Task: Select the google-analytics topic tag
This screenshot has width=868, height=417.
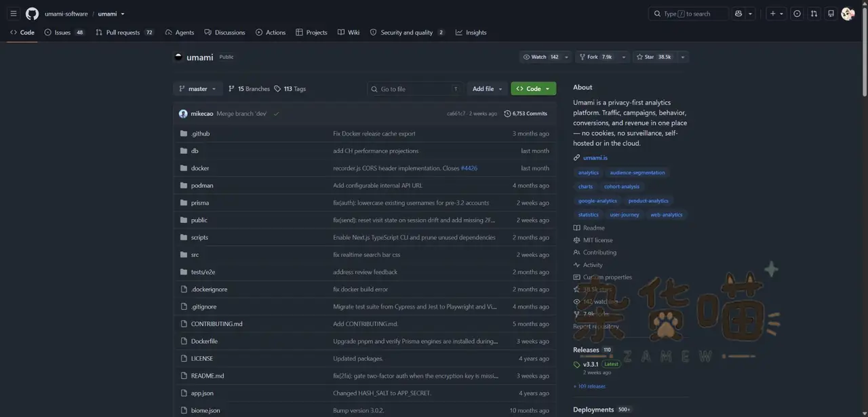Action: 597,201
